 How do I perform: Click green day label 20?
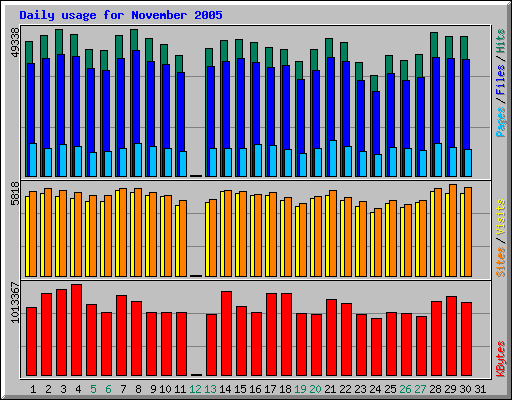coord(315,389)
